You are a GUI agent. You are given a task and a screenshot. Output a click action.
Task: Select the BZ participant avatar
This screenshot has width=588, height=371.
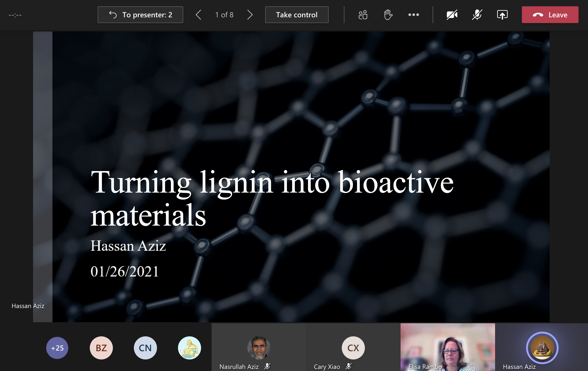[101, 348]
